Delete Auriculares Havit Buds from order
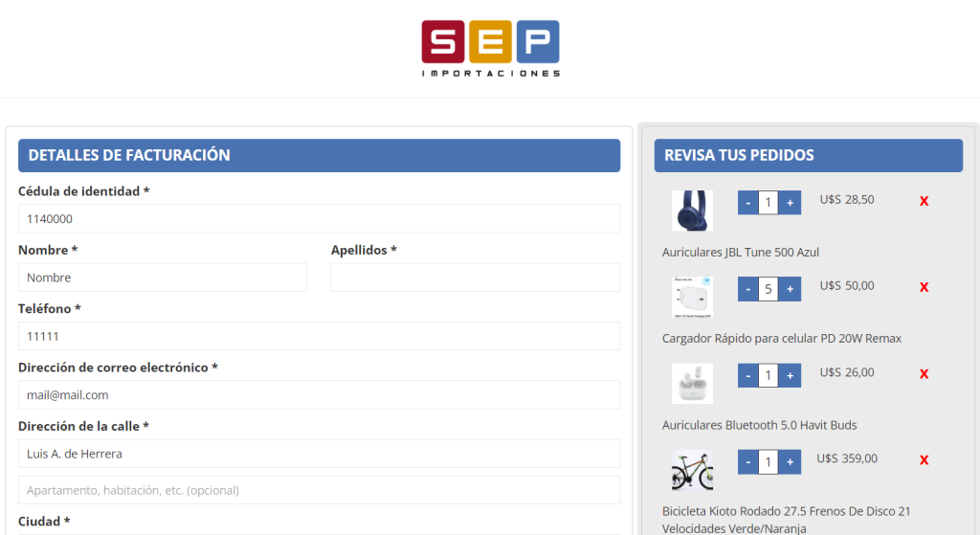 pos(924,374)
